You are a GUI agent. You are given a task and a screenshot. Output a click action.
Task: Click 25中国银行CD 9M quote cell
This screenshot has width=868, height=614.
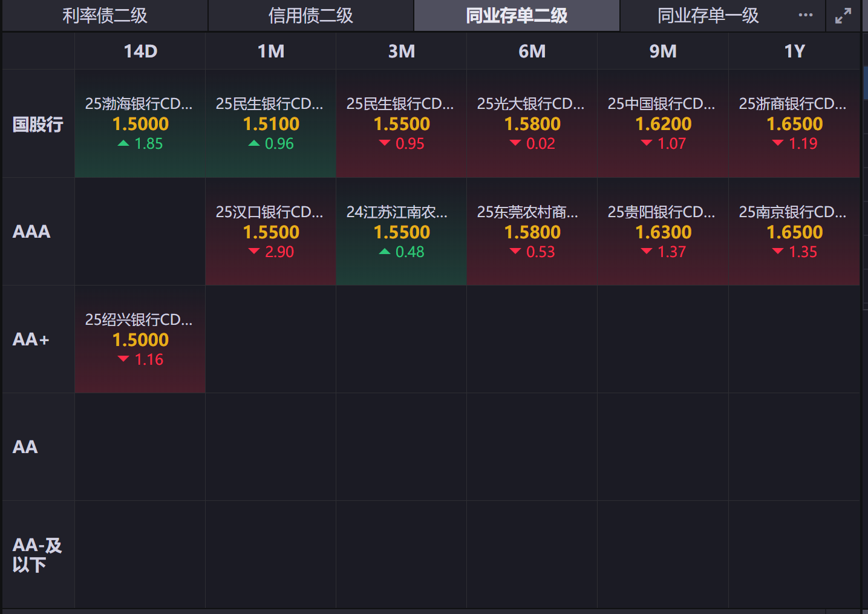pos(662,123)
